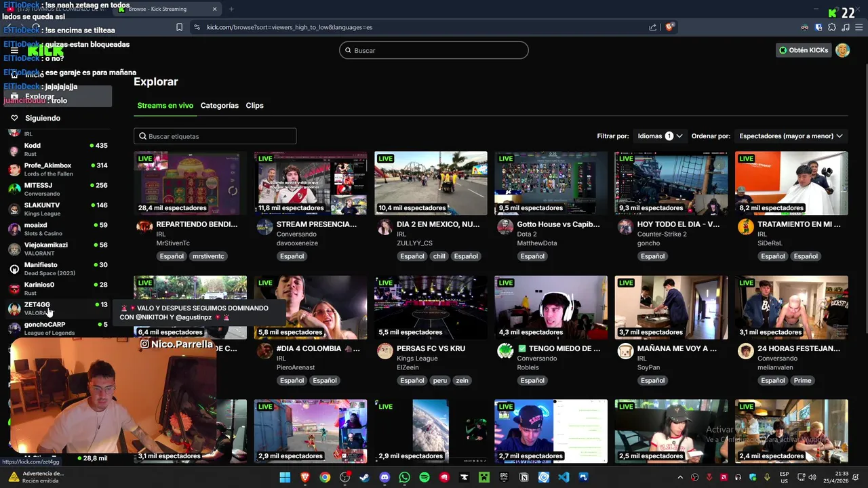The width and height of the screenshot is (868, 488).
Task: Open the STREAM PRESENCIA... stream thumbnail
Action: tap(311, 183)
